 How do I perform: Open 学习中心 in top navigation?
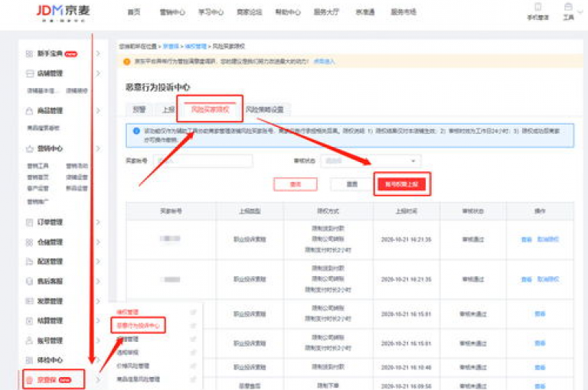point(211,12)
